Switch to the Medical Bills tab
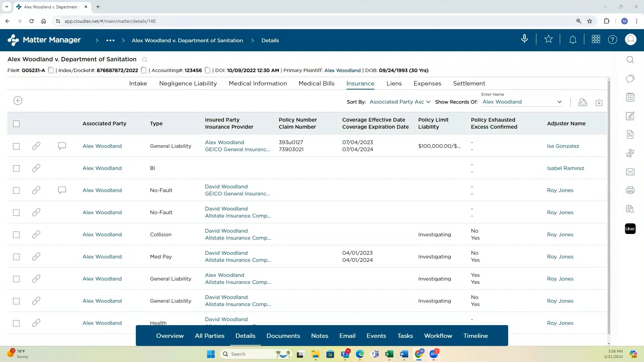This screenshot has width=644, height=362. 316,83
